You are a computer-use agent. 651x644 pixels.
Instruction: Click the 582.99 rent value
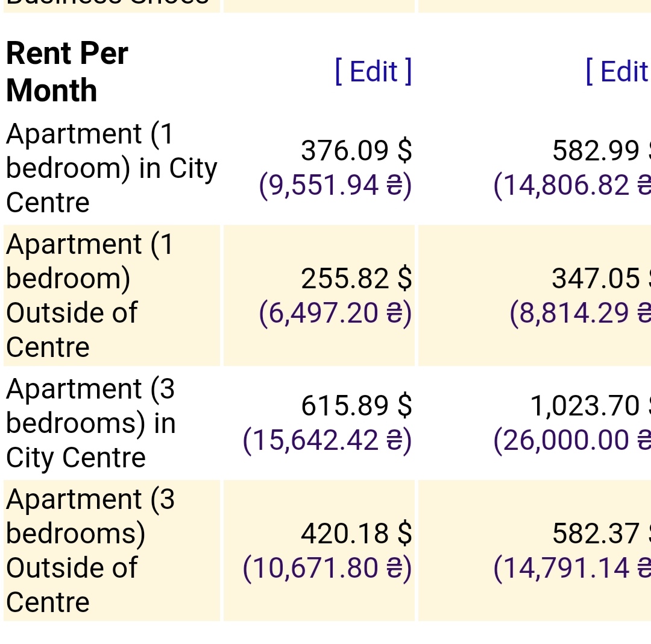click(597, 151)
